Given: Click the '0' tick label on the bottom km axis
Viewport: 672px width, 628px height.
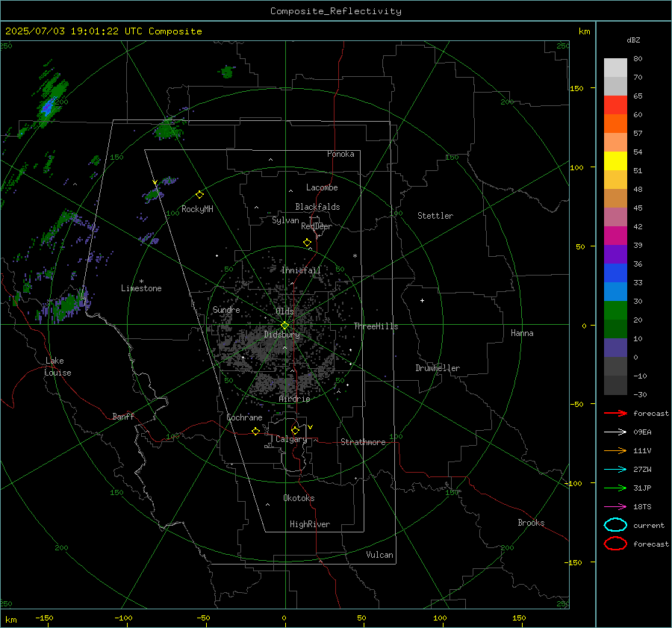Looking at the screenshot, I should coord(284,618).
